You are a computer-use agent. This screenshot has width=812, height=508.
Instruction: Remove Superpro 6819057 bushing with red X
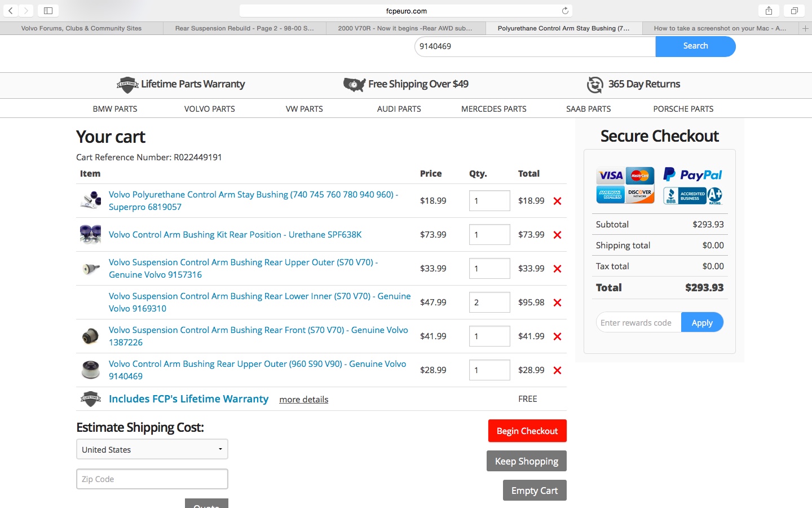point(557,201)
